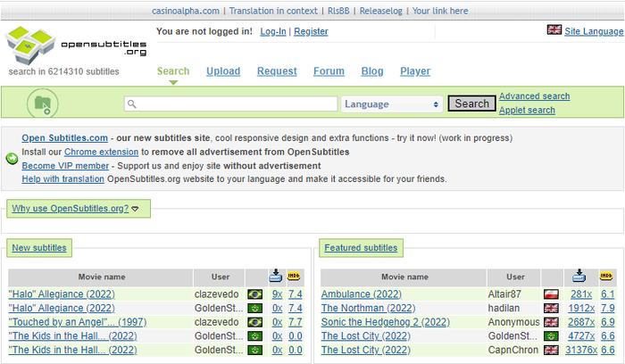Click IMDb column icon in New subtitles table
Image resolution: width=625 pixels, height=364 pixels.
pyautogui.click(x=294, y=276)
